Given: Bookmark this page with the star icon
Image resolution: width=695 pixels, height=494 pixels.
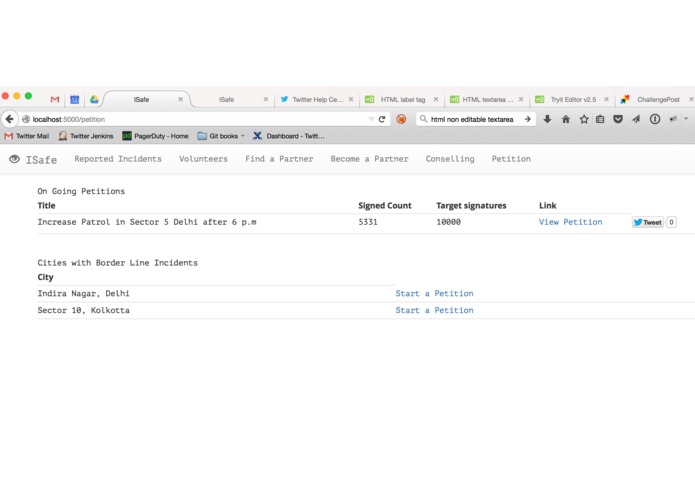Looking at the screenshot, I should 584,119.
